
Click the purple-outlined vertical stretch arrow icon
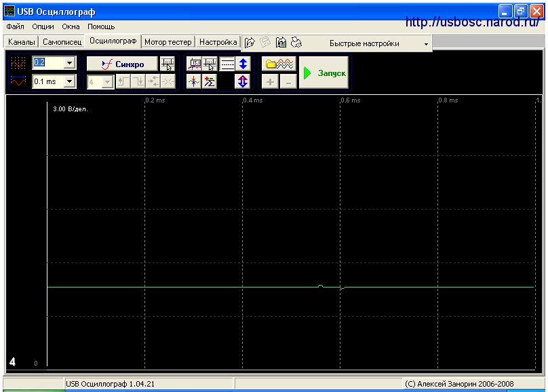[x=243, y=82]
